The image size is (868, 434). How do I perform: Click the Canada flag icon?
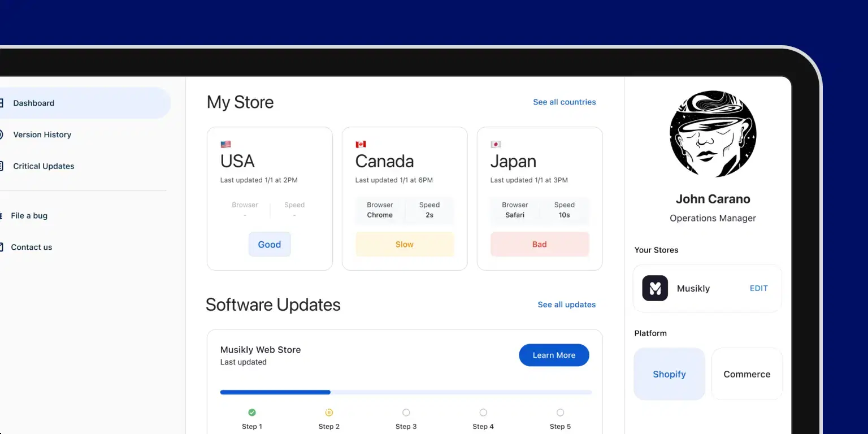coord(361,145)
